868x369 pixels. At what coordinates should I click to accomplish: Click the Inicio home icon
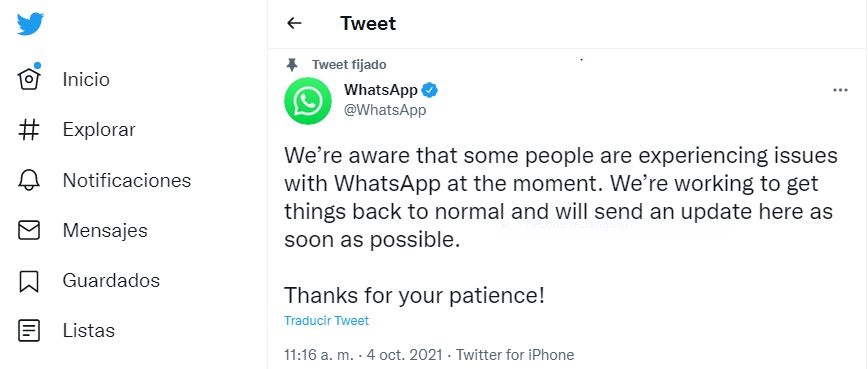(x=29, y=78)
